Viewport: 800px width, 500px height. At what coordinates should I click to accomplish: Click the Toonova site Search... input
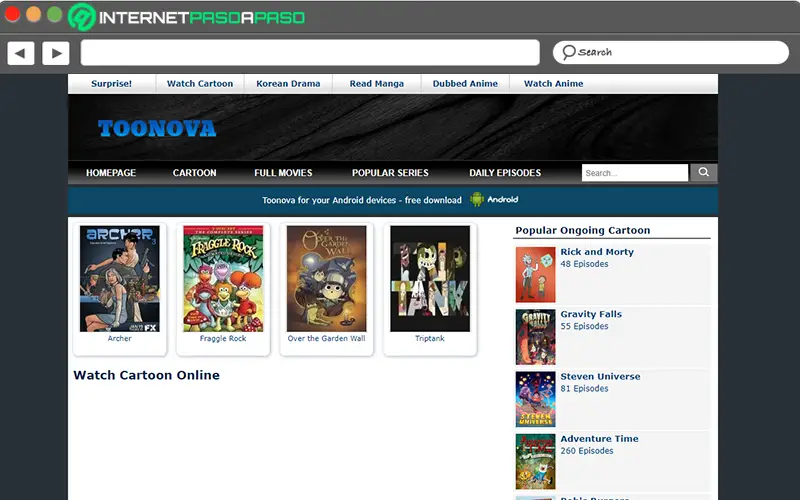click(635, 172)
